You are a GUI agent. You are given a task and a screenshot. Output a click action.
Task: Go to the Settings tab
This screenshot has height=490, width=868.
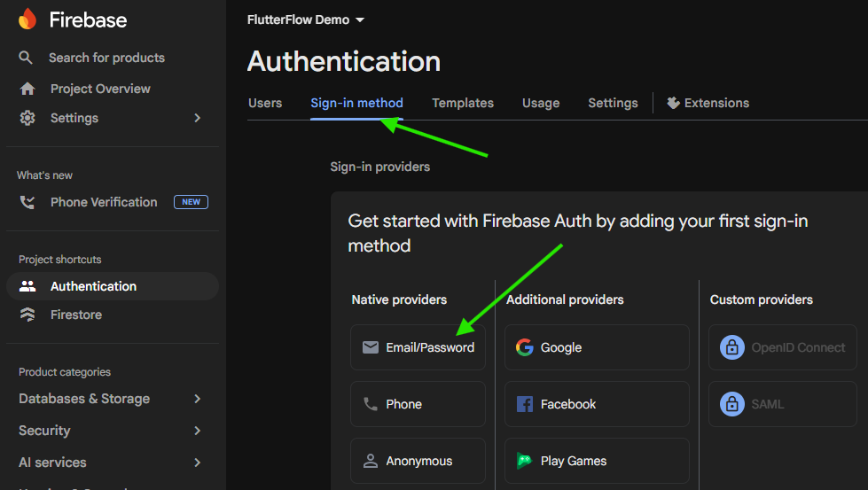click(613, 103)
